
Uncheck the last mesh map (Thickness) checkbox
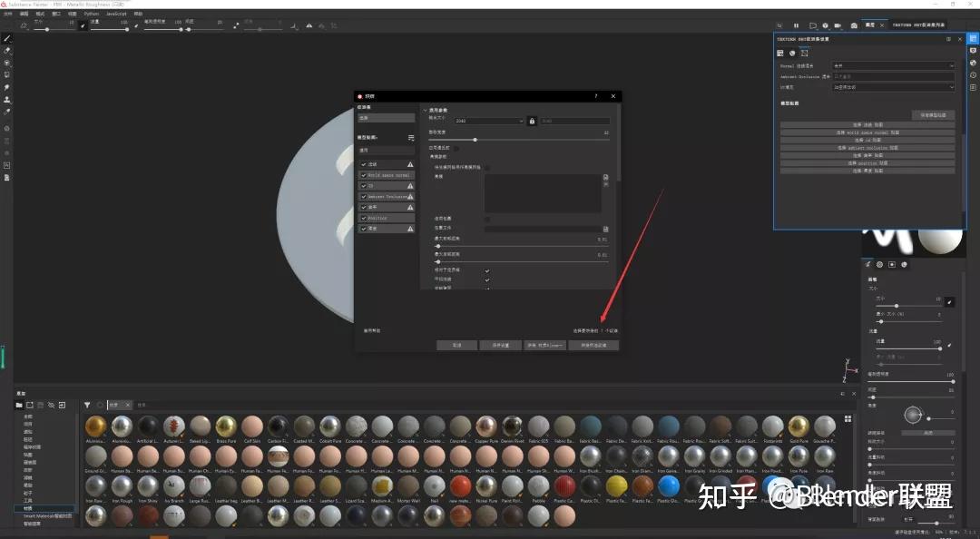364,229
